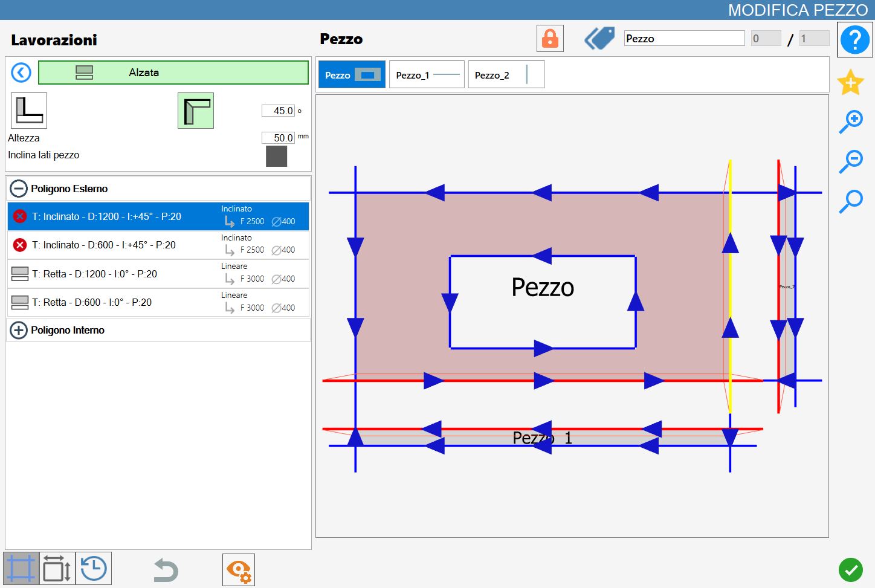
Task: Click the orange lock icon
Action: (550, 39)
